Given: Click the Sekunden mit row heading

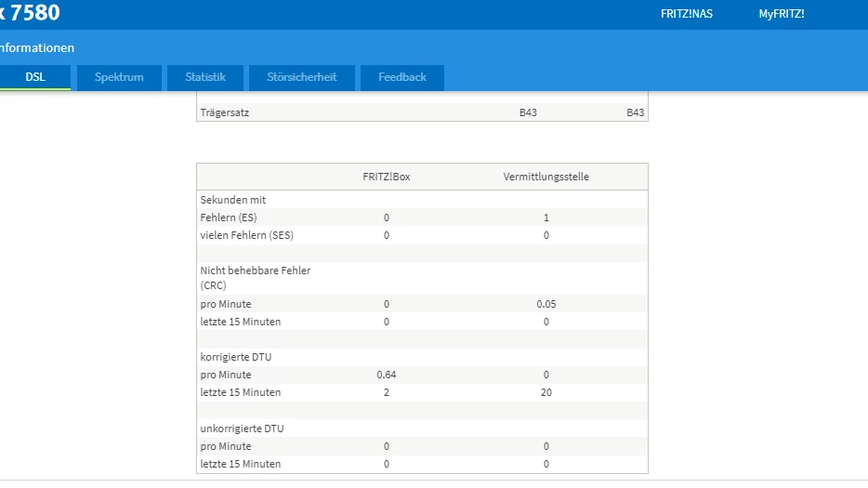Looking at the screenshot, I should pyautogui.click(x=233, y=200).
